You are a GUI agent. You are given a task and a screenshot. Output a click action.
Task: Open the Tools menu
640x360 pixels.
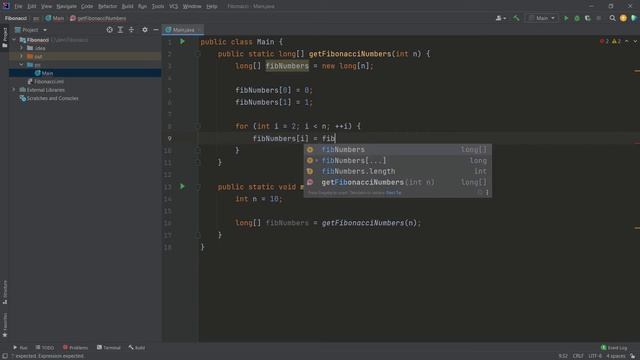tap(158, 7)
